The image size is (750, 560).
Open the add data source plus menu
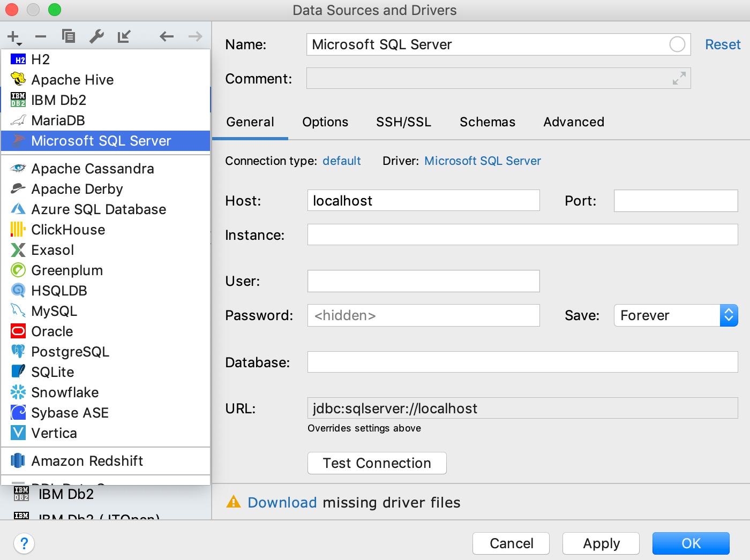tap(14, 37)
